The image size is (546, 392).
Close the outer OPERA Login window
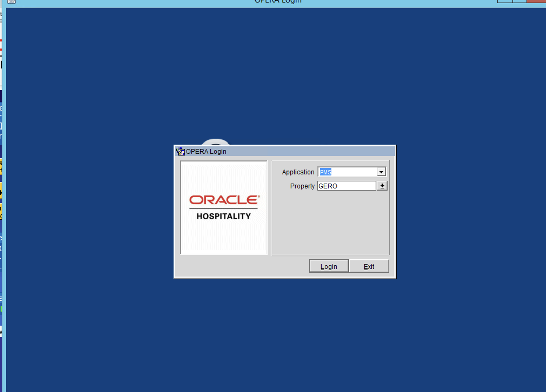click(x=536, y=1)
